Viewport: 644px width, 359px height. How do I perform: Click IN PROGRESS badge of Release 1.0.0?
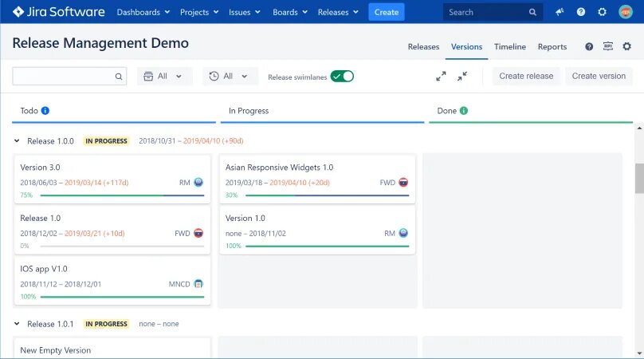coord(106,141)
